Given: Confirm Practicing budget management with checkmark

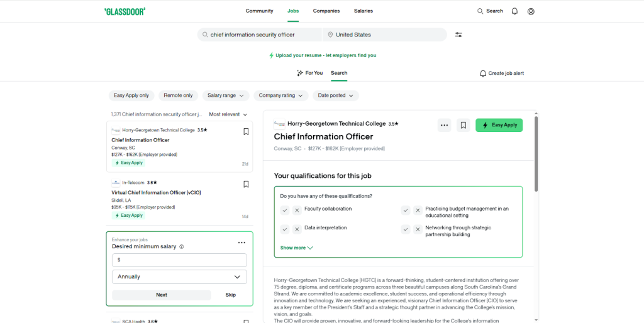Looking at the screenshot, I should (x=406, y=211).
